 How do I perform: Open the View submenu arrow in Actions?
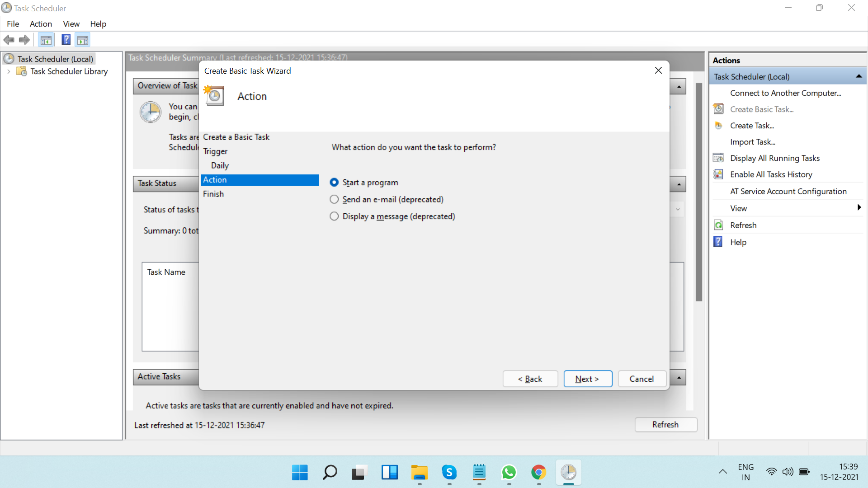point(859,208)
